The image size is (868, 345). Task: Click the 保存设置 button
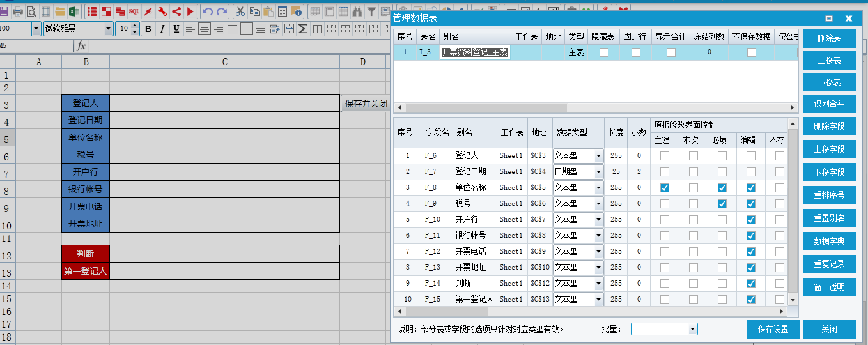[x=773, y=329]
